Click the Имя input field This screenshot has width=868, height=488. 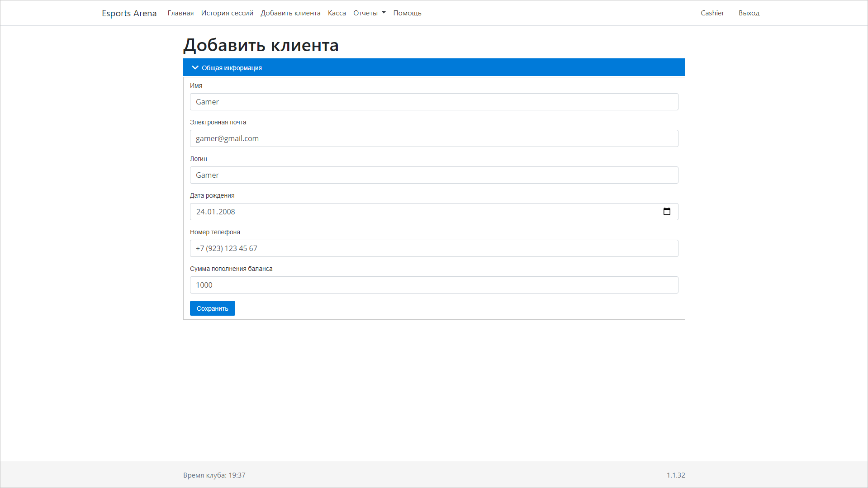[434, 102]
